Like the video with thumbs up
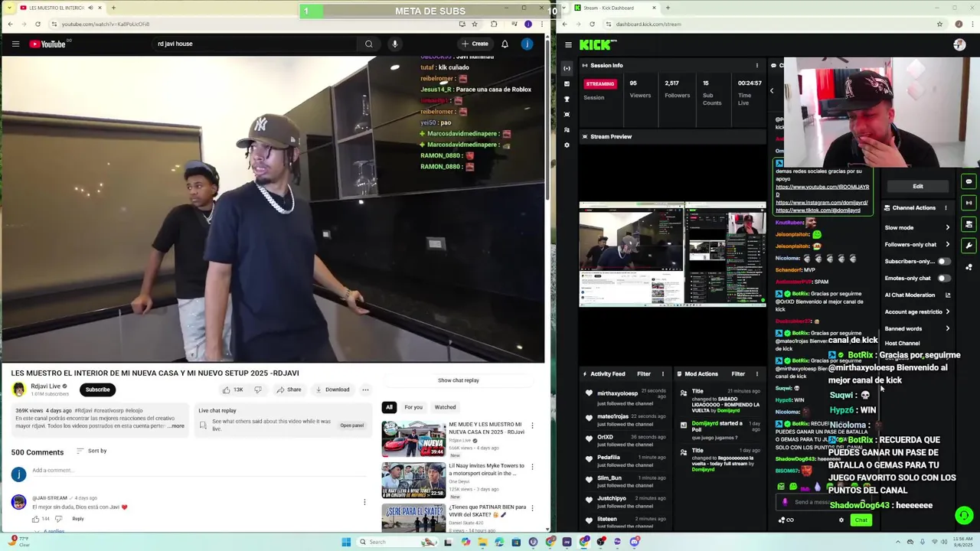This screenshot has height=551, width=980. tap(234, 390)
